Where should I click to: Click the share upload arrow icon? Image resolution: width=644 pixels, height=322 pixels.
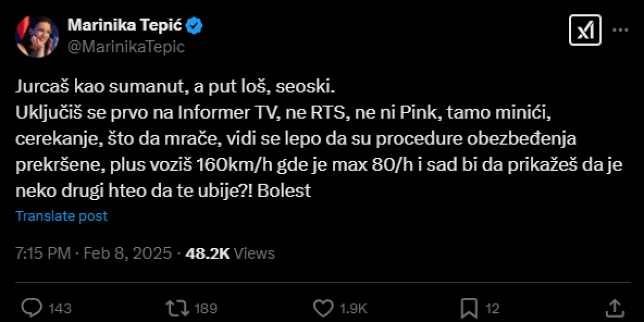point(614,308)
